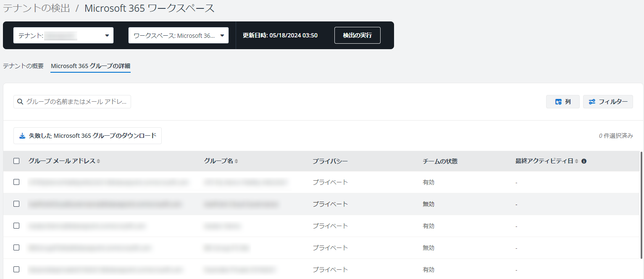This screenshot has height=279, width=644.
Task: Open the 列 column settings button
Action: pyautogui.click(x=563, y=102)
